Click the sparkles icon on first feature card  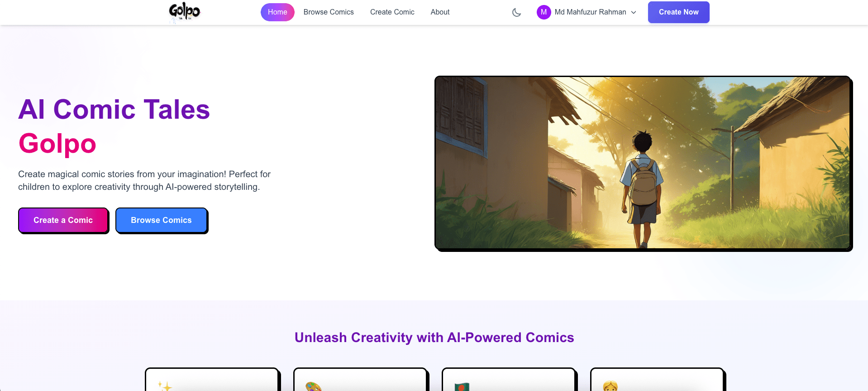click(x=165, y=386)
